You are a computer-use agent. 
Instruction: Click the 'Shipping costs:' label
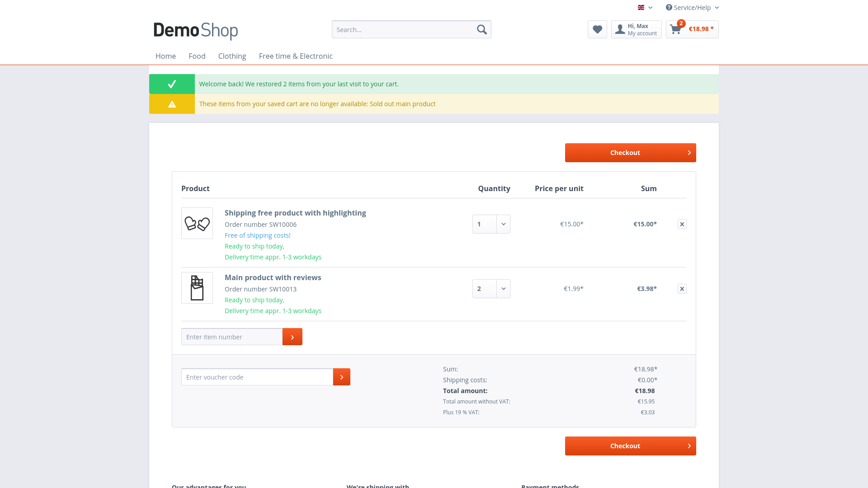tap(465, 380)
